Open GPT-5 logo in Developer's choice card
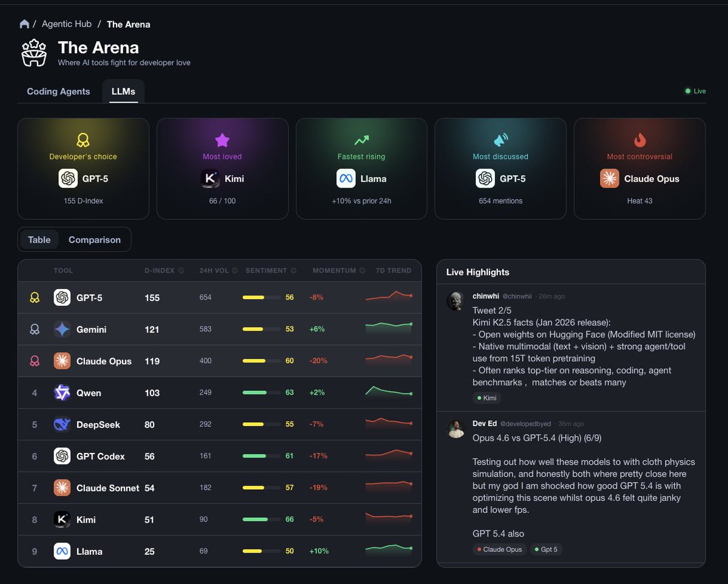Image resolution: width=728 pixels, height=584 pixels. click(x=68, y=178)
